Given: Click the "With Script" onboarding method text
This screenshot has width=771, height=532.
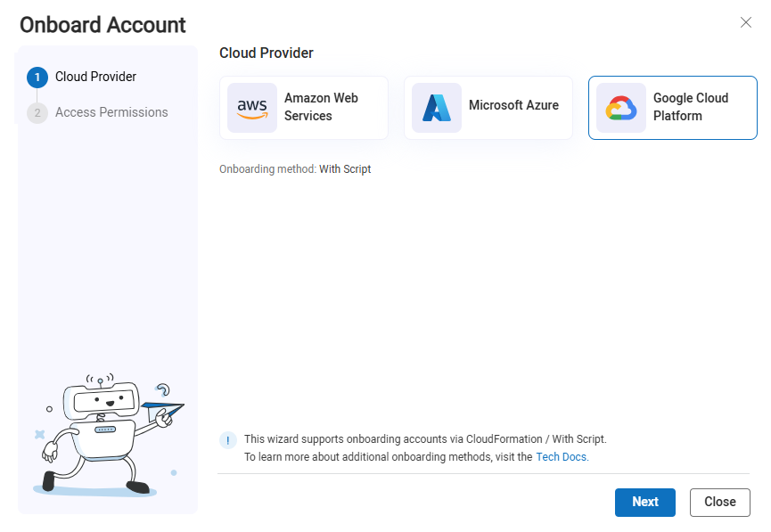Looking at the screenshot, I should (x=345, y=169).
